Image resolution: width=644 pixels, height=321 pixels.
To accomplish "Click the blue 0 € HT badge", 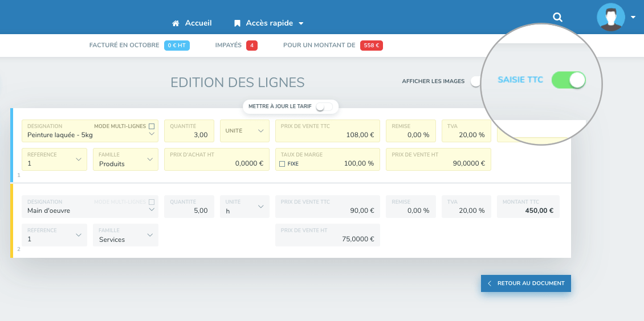I will click(177, 46).
